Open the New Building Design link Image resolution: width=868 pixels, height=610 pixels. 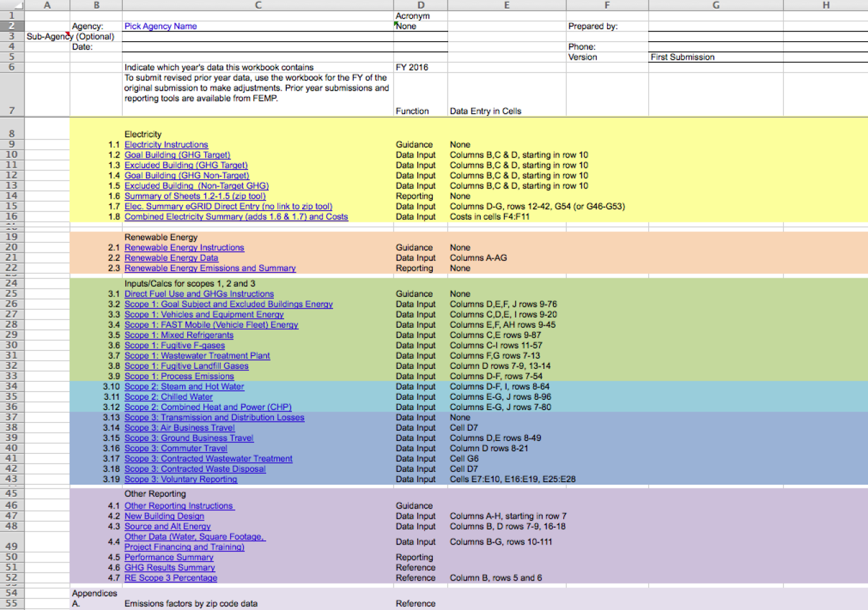tap(164, 516)
